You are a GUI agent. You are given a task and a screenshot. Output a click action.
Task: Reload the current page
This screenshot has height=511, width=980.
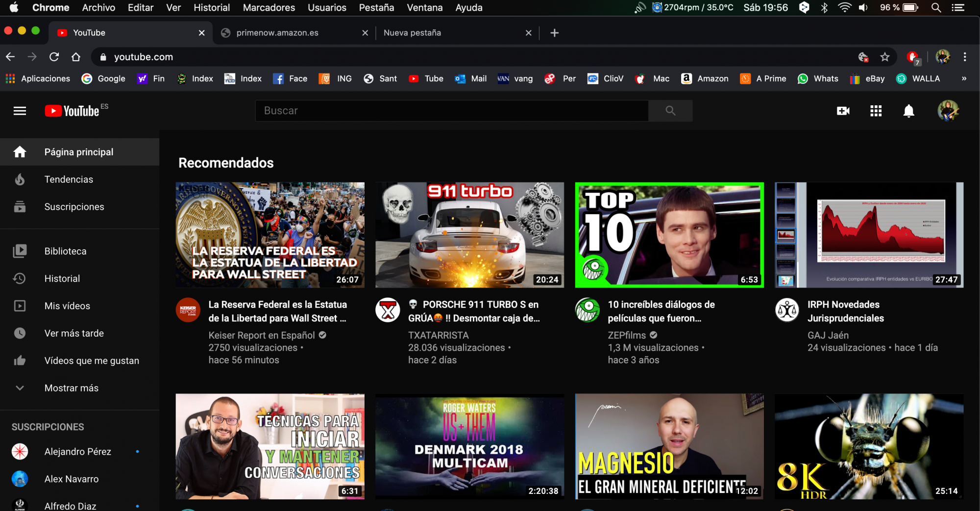[54, 57]
